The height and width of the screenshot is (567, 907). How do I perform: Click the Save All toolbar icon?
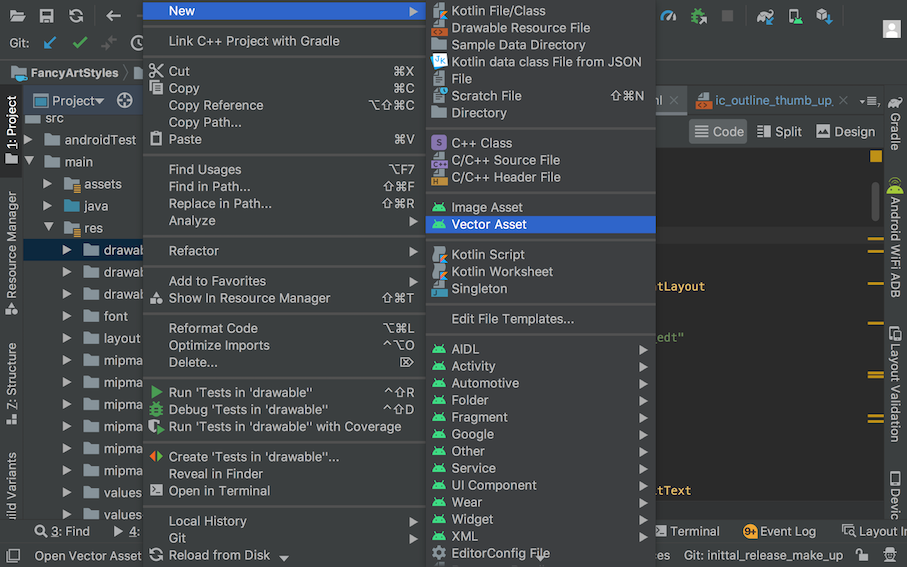(46, 16)
